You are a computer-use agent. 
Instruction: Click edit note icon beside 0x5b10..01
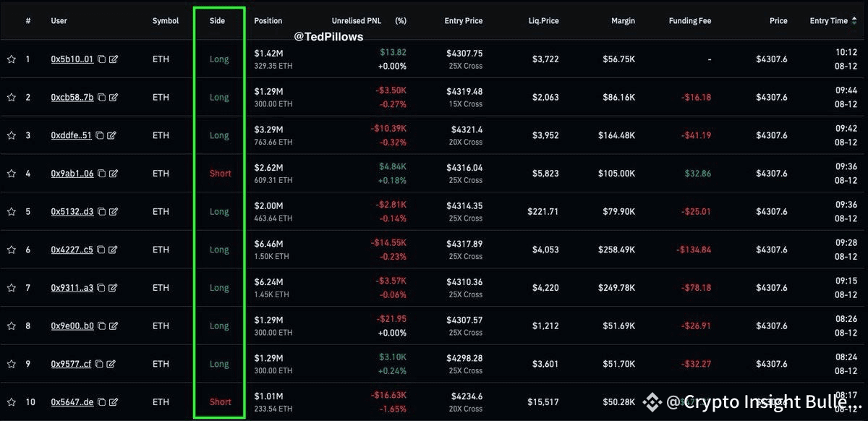[114, 59]
